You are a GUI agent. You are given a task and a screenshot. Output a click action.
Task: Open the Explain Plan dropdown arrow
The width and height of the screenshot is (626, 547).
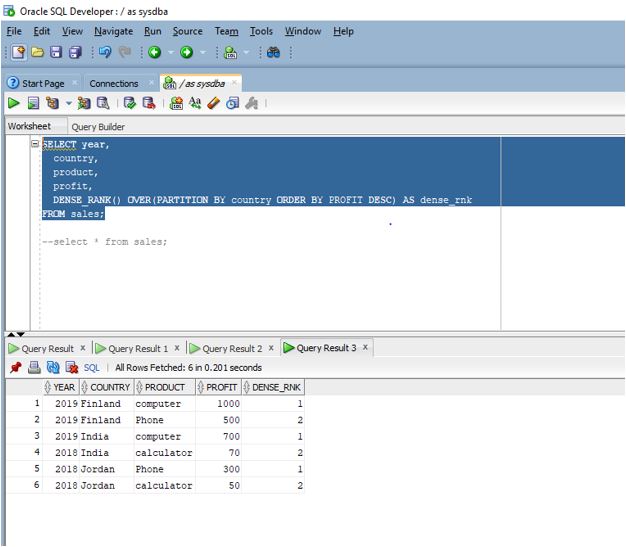(x=69, y=103)
